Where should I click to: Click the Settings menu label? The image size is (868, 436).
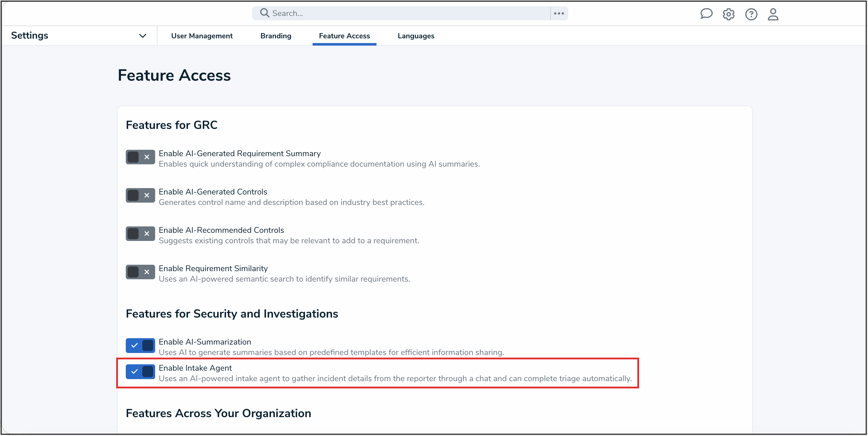[30, 35]
